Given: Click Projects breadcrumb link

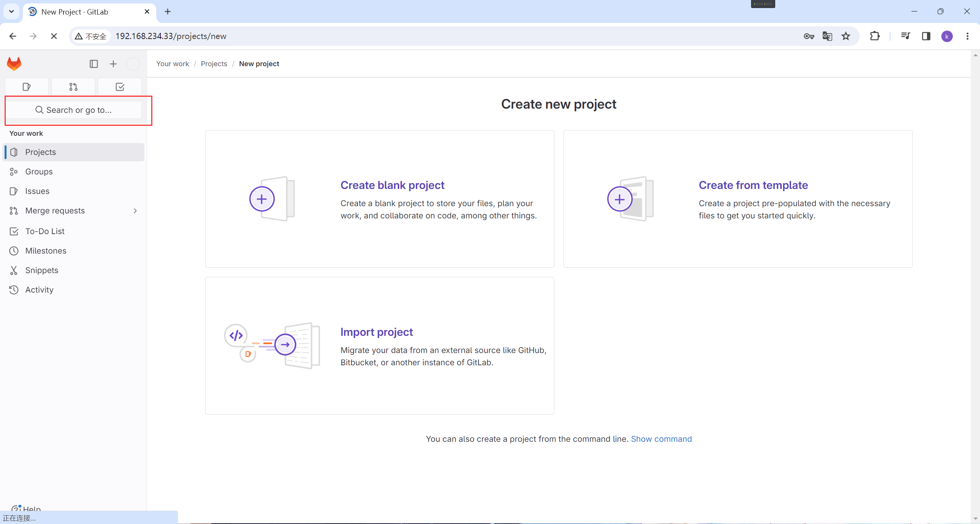Looking at the screenshot, I should tap(214, 64).
